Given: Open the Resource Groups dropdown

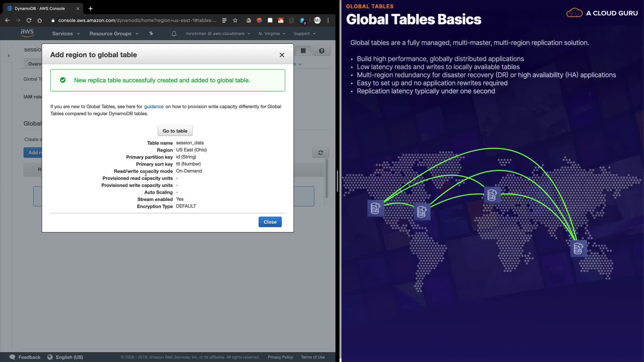Looking at the screenshot, I should (114, 34).
